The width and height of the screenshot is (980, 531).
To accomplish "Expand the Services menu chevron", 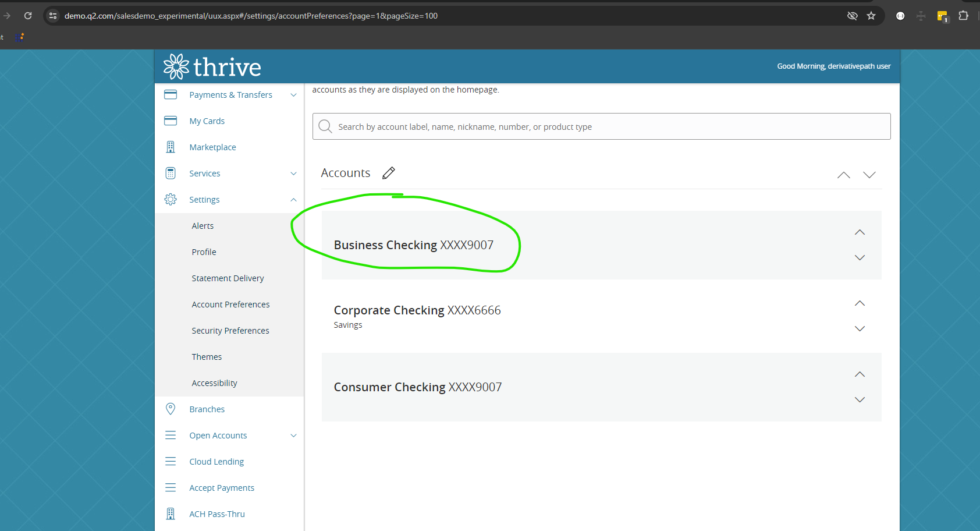I will tap(293, 174).
